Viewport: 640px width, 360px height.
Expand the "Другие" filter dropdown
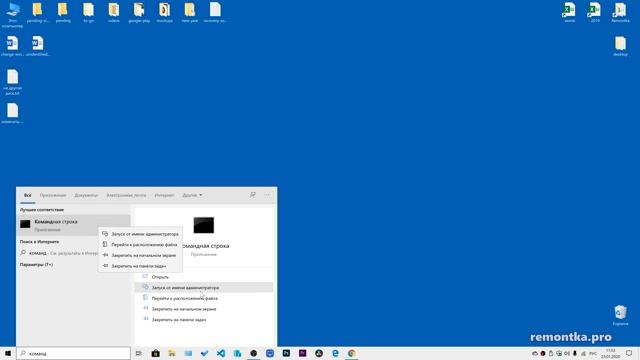tap(192, 196)
